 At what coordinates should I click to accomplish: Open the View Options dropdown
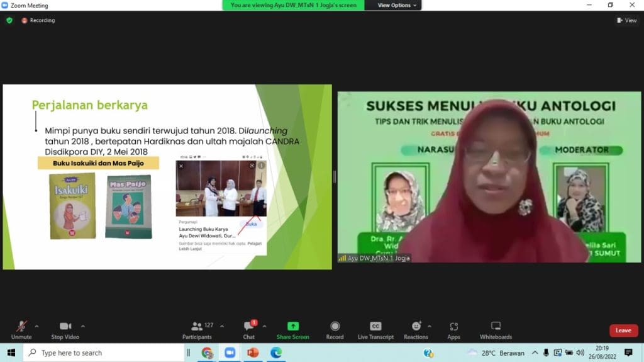(397, 5)
